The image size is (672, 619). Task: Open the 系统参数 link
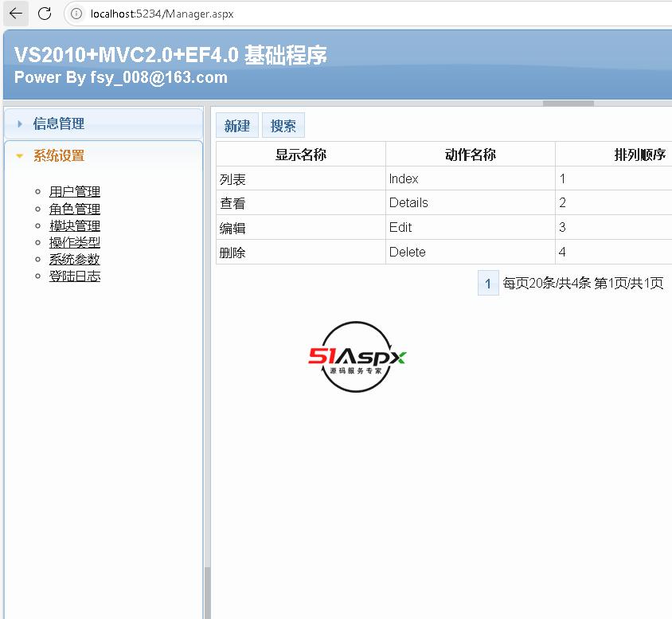pyautogui.click(x=75, y=259)
